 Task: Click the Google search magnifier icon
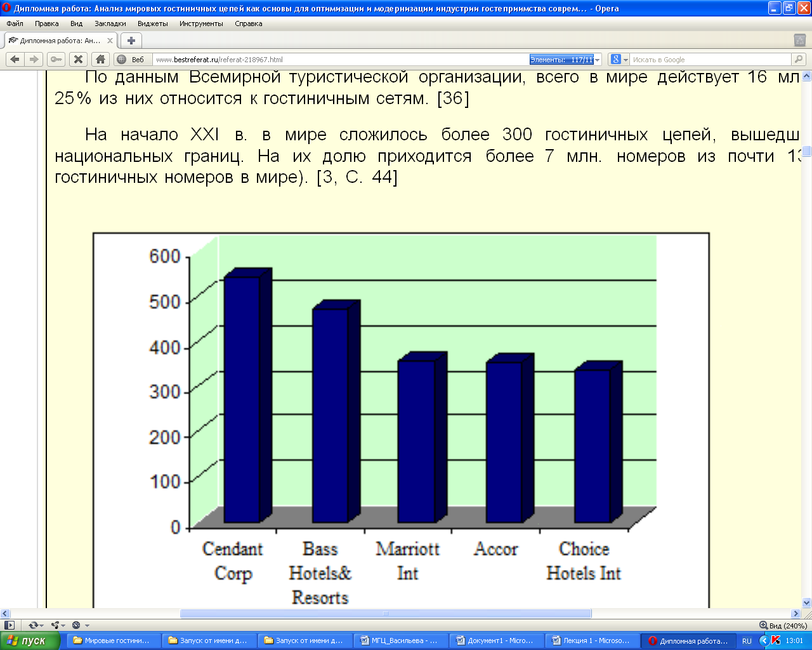(x=799, y=59)
